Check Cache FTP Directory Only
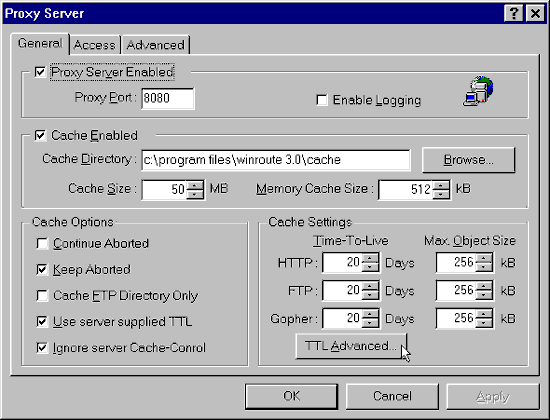550x420 pixels. (42, 295)
